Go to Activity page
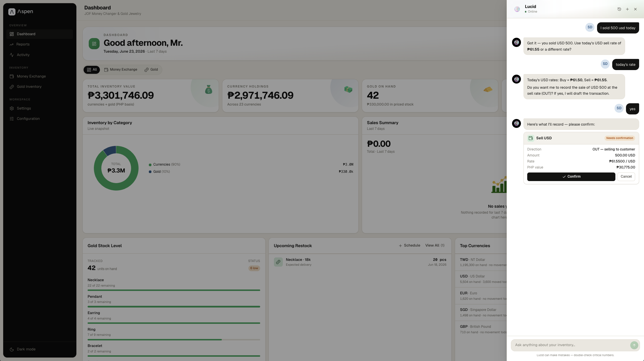This screenshot has height=361, width=644. (40, 55)
